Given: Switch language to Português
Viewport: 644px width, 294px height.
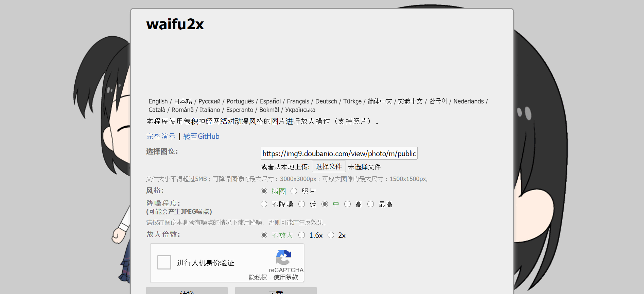Looking at the screenshot, I should coord(240,101).
